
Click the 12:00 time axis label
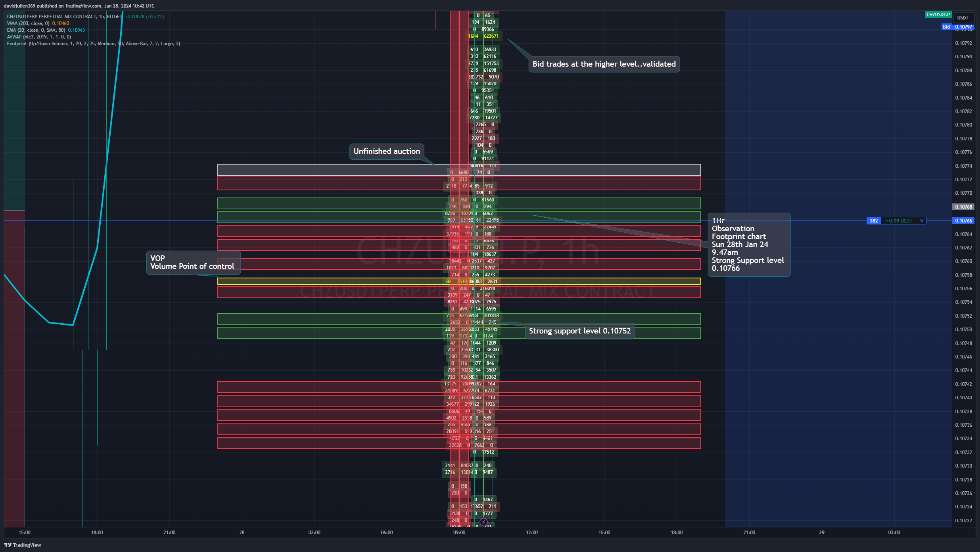coord(532,533)
